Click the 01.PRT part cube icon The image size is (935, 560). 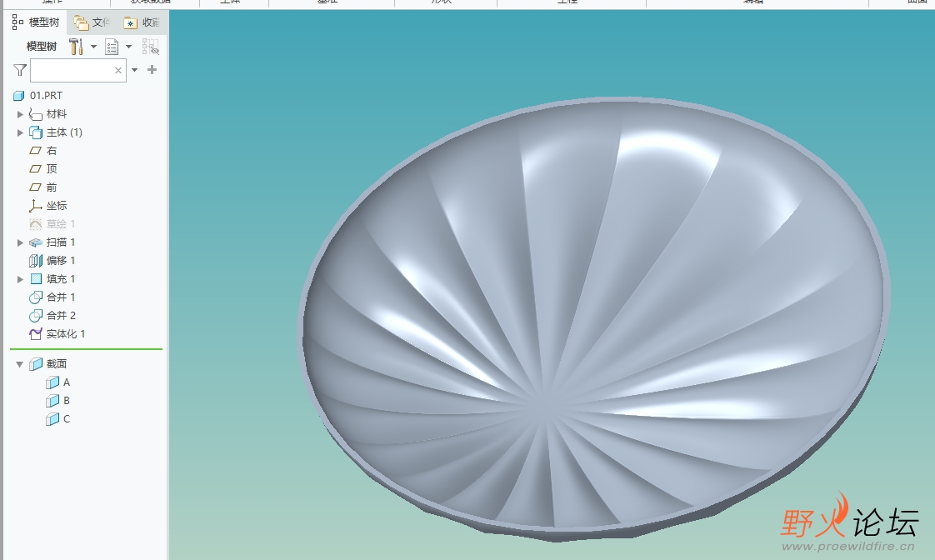coord(19,96)
